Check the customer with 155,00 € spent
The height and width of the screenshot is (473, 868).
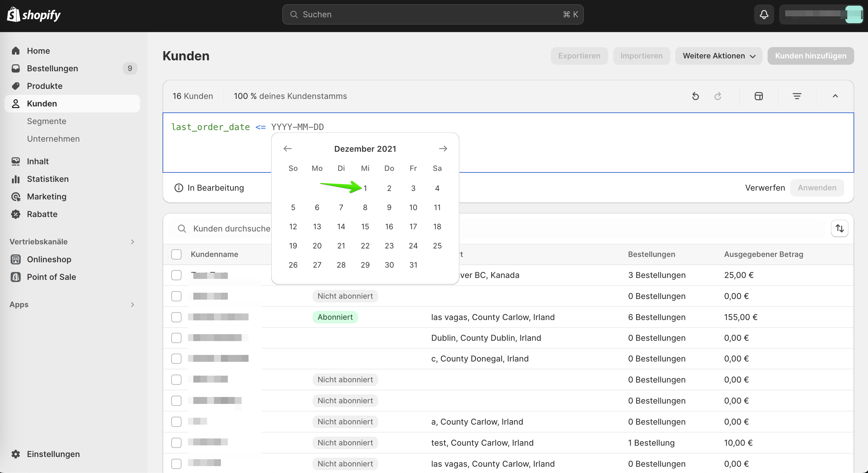[176, 317]
